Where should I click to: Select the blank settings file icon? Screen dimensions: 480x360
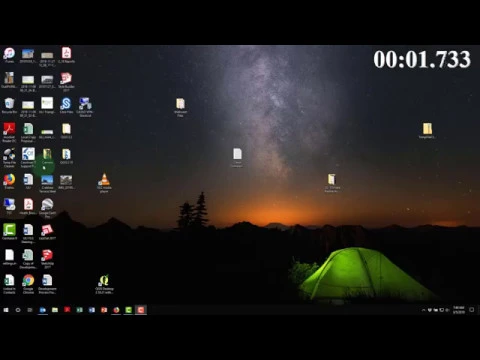[x=9, y=257]
